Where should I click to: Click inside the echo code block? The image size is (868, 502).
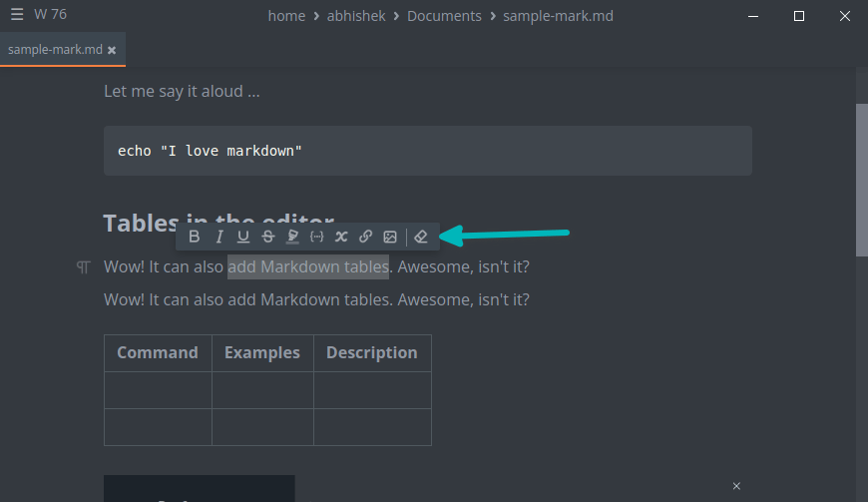[427, 151]
